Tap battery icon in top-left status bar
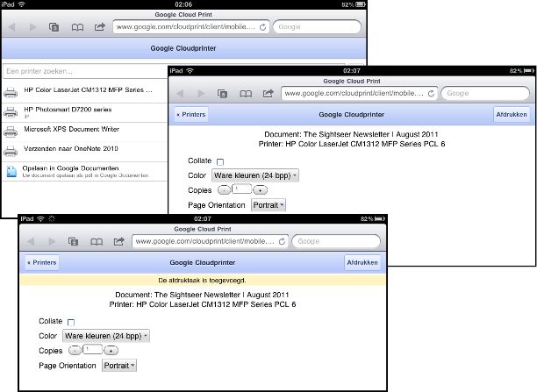 click(x=361, y=4)
